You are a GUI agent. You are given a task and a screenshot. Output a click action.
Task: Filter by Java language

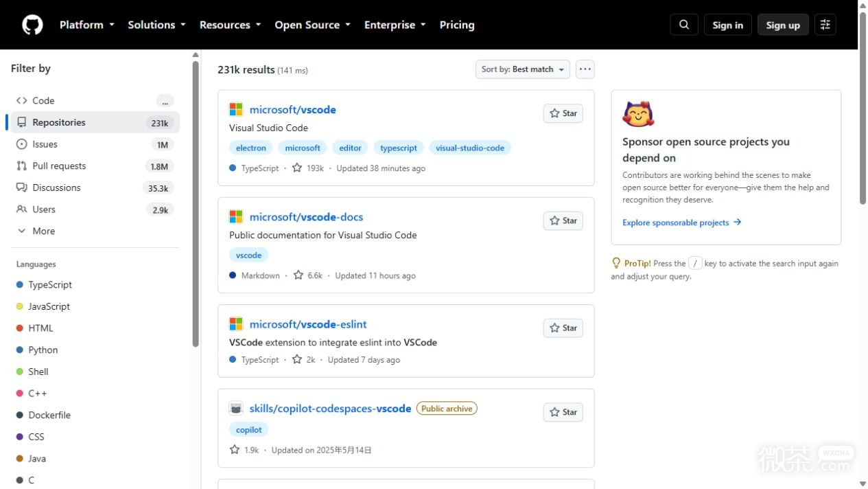(x=95, y=459)
